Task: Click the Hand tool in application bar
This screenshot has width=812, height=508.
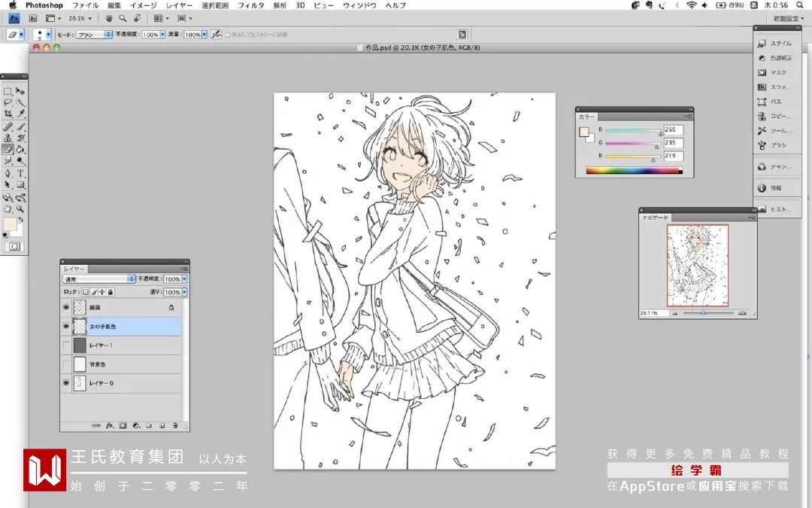Action: pyautogui.click(x=109, y=18)
